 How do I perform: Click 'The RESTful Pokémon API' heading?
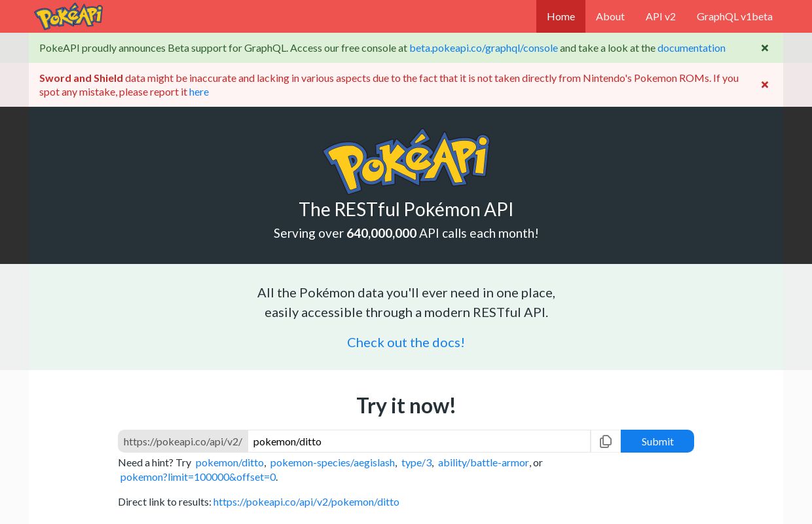pos(406,210)
